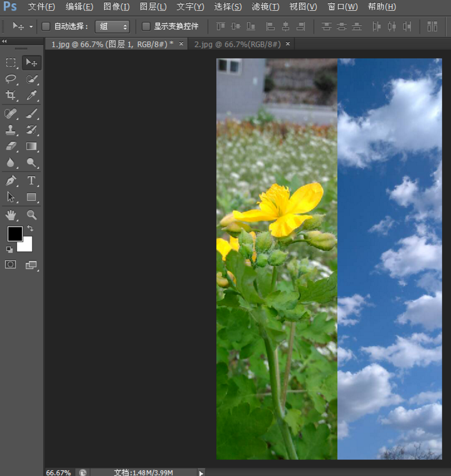
Task: Open the 滤镜(T) menu
Action: click(265, 7)
